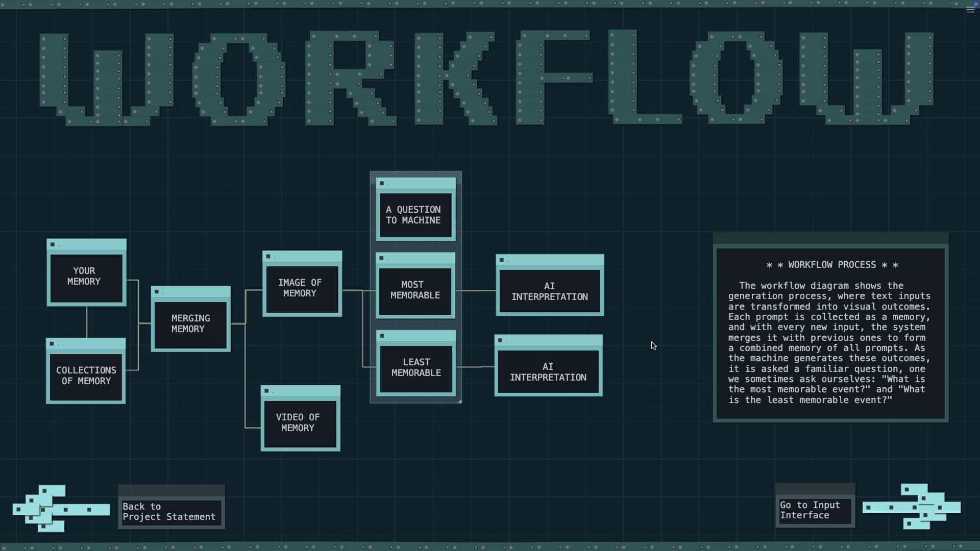This screenshot has height=551, width=980.
Task: Select the LEAST MEMORABLE node
Action: pyautogui.click(x=415, y=368)
